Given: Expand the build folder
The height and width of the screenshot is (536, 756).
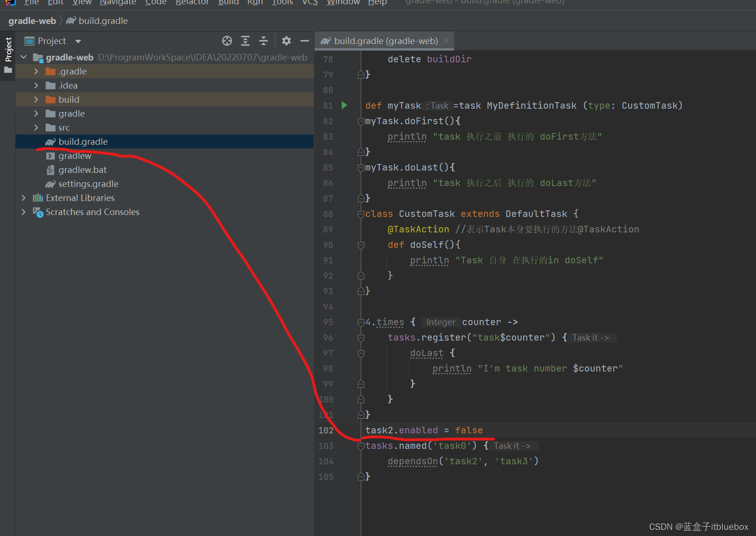Looking at the screenshot, I should tap(36, 99).
